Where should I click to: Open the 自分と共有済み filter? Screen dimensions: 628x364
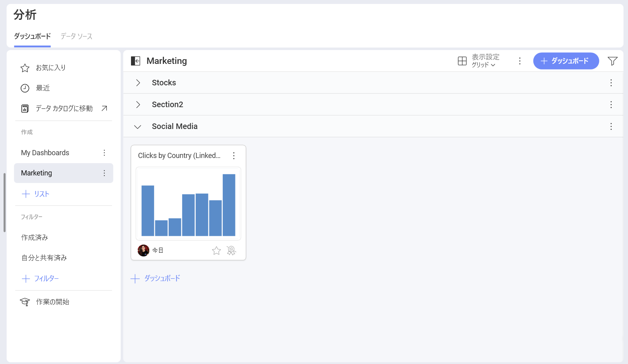pos(44,258)
